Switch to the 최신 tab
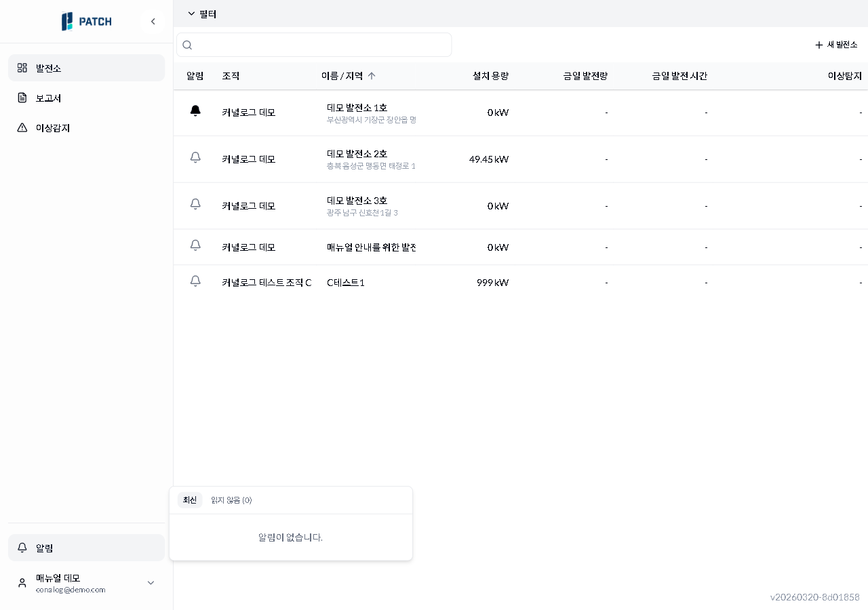The width and height of the screenshot is (868, 610). pos(190,500)
